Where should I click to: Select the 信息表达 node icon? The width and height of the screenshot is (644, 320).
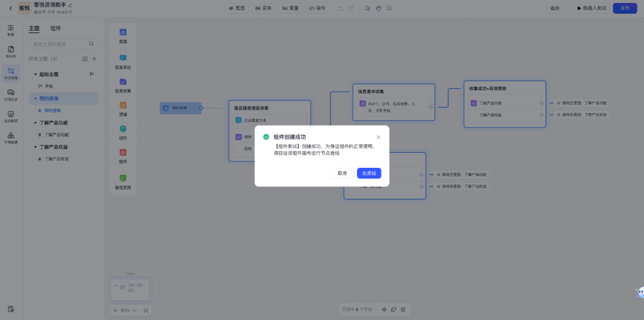(x=123, y=58)
